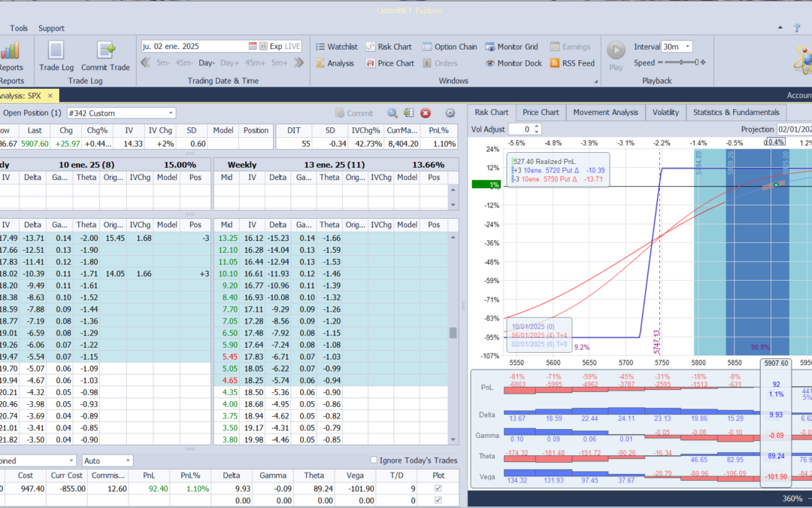The height and width of the screenshot is (508, 812).
Task: Click the red delete position icon
Action: (426, 113)
